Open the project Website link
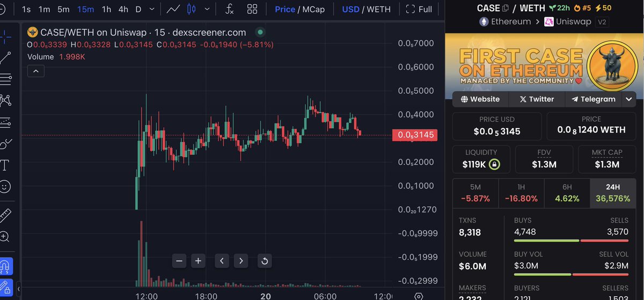Image resolution: width=644 pixels, height=300 pixels. click(x=479, y=99)
